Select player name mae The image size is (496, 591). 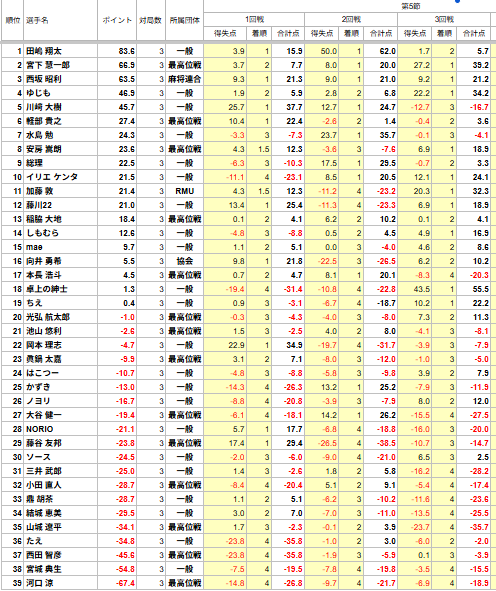pos(34,247)
